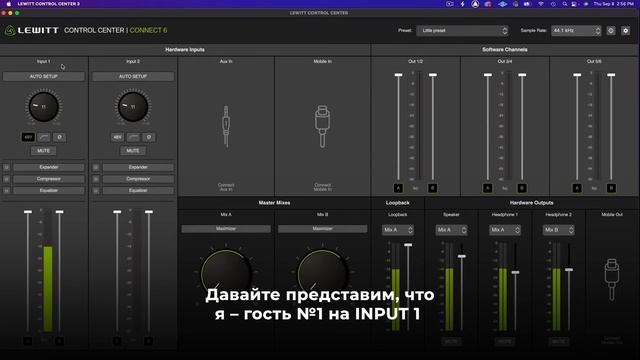
Task: Click the lightning bolt menu bar icon
Action: tap(462, 4)
